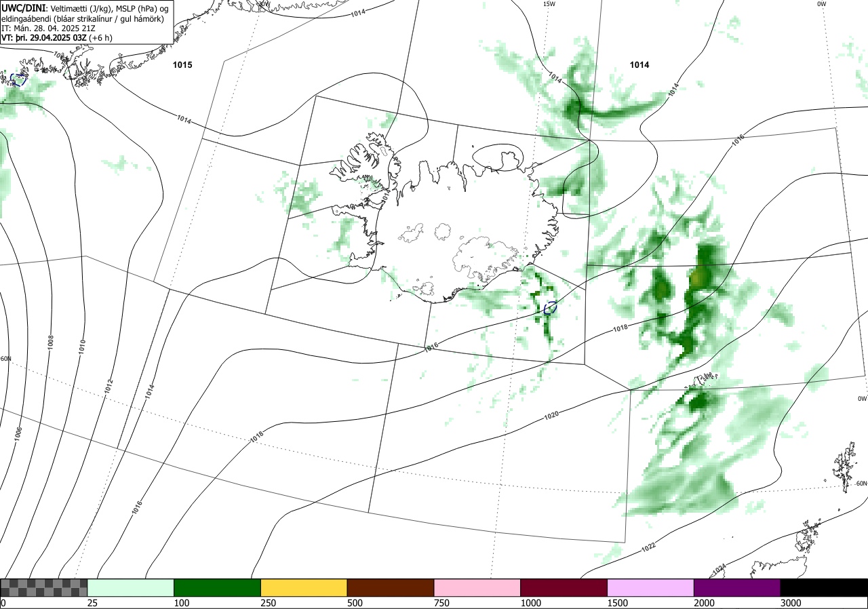The height and width of the screenshot is (609, 868).
Task: Click the "1012" isobar label
Action: pyautogui.click(x=108, y=387)
